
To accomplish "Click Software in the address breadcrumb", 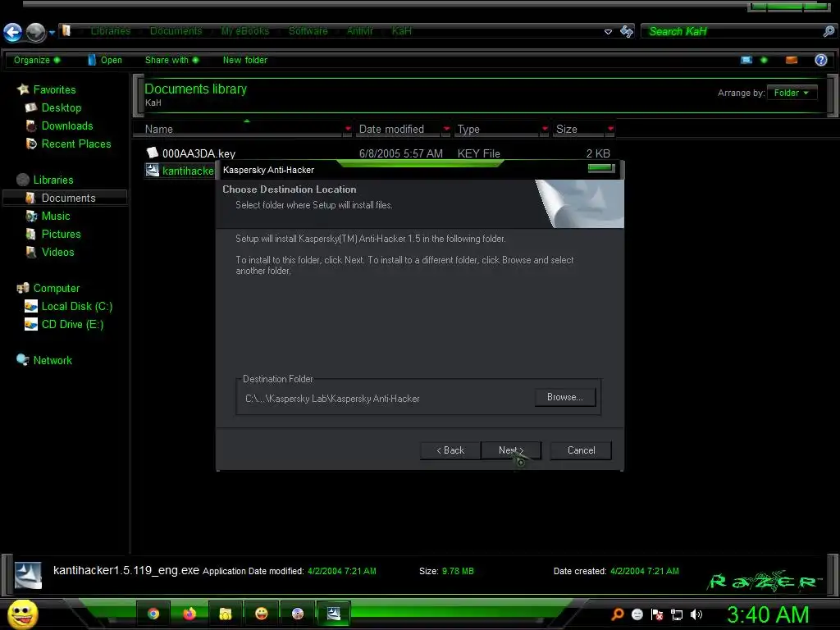I will [308, 31].
